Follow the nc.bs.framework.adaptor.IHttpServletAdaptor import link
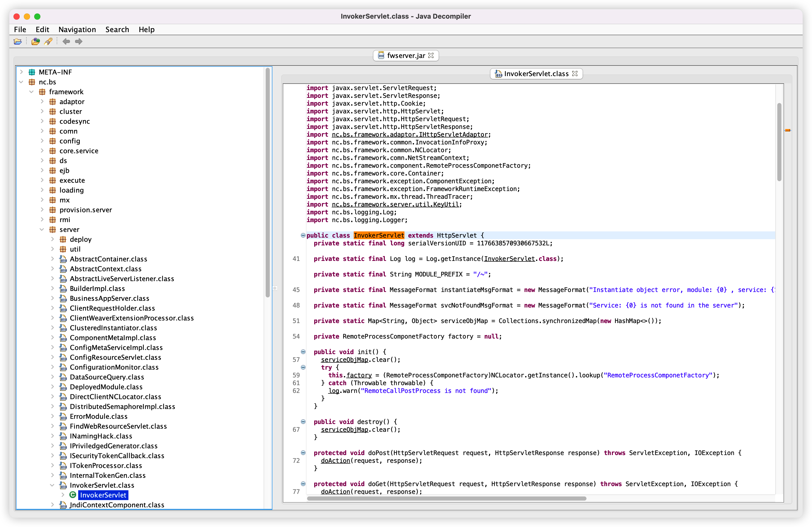This screenshot has width=812, height=527. (x=410, y=134)
